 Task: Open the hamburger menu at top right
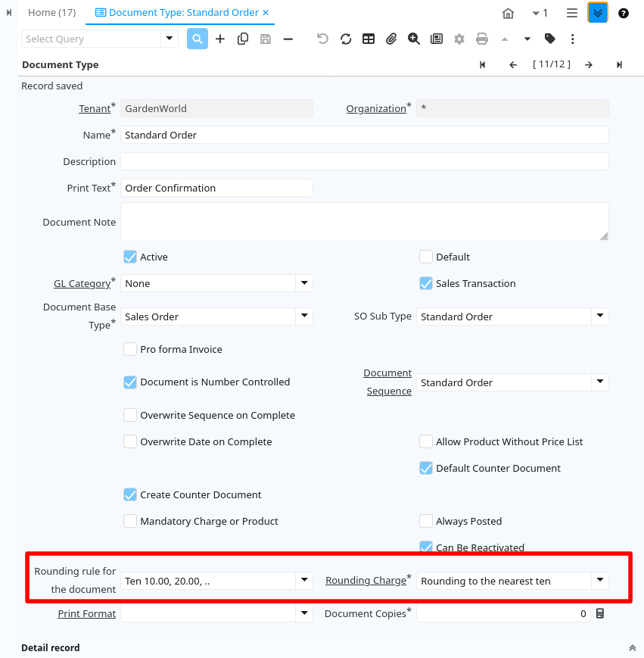[572, 13]
